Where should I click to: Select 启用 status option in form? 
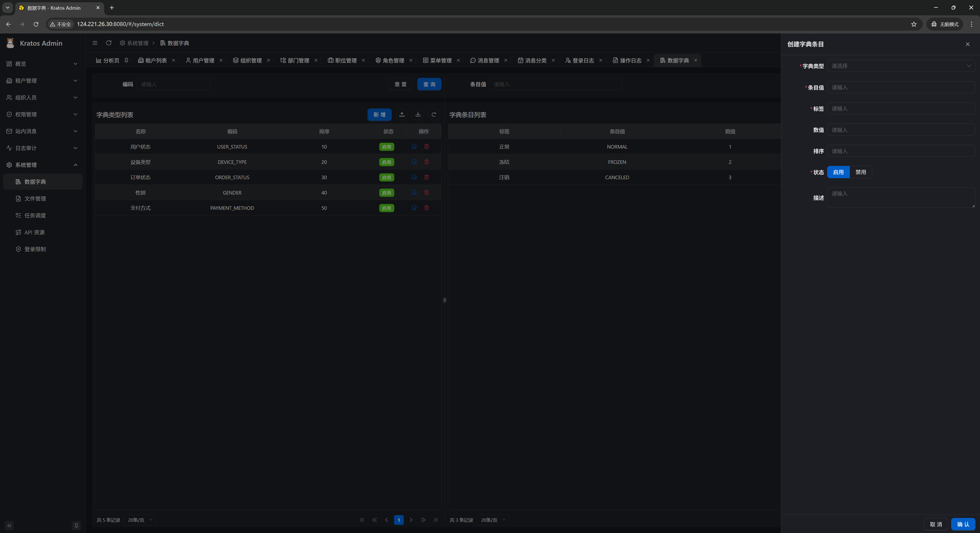(838, 172)
